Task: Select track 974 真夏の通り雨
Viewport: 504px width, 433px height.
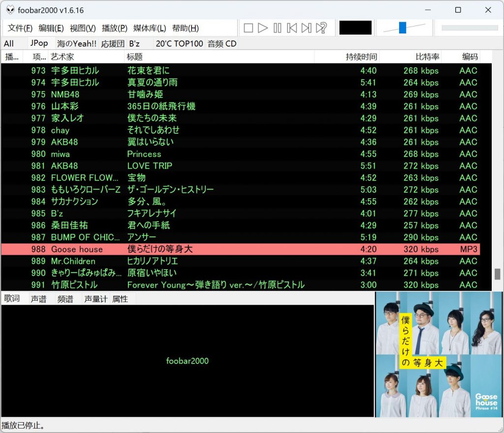Action: (240, 82)
